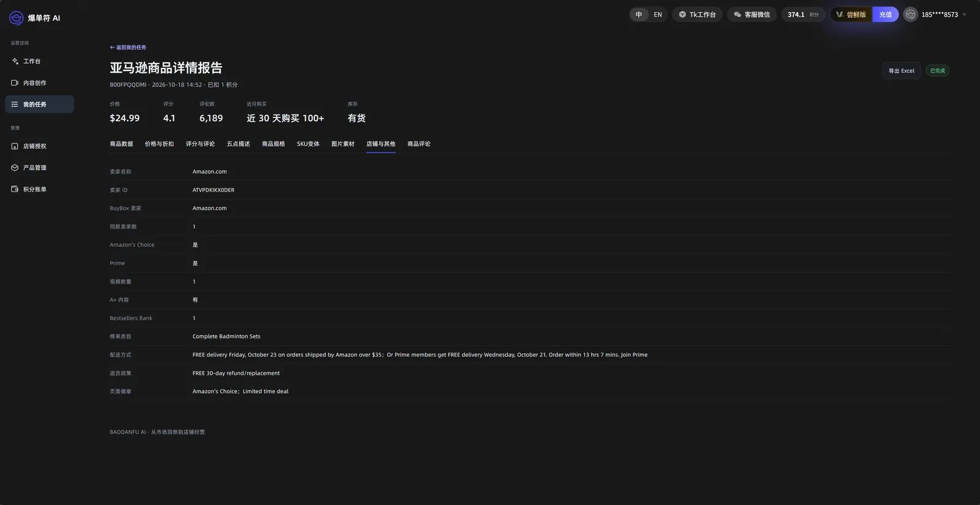Click the 爆单符 AI logo icon
Screen dimensions: 980x505
click(x=17, y=18)
